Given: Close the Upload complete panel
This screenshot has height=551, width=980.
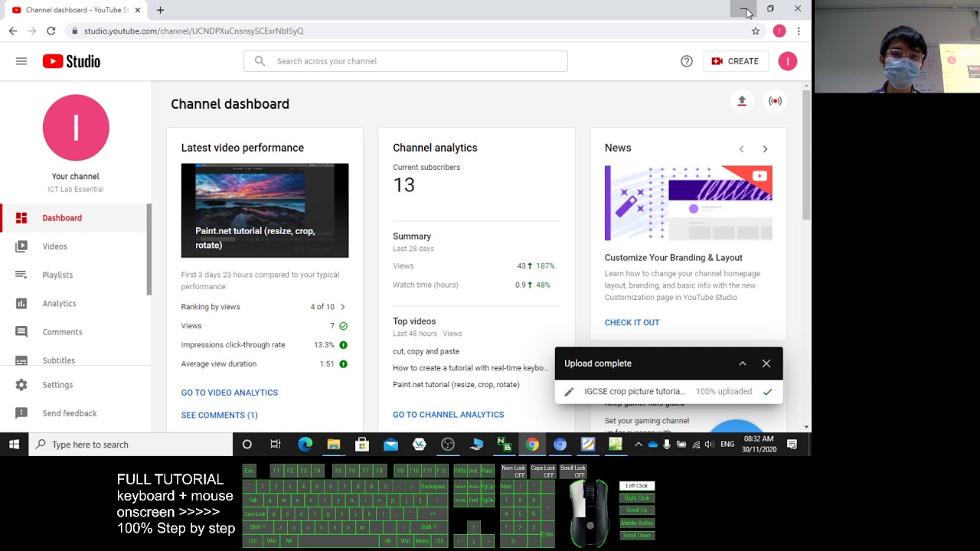Looking at the screenshot, I should pyautogui.click(x=766, y=364).
